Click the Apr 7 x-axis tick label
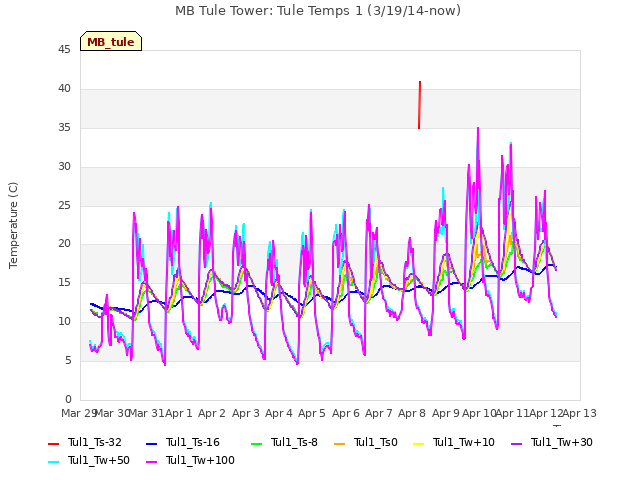Viewport: 640px width, 480px height. [x=379, y=413]
